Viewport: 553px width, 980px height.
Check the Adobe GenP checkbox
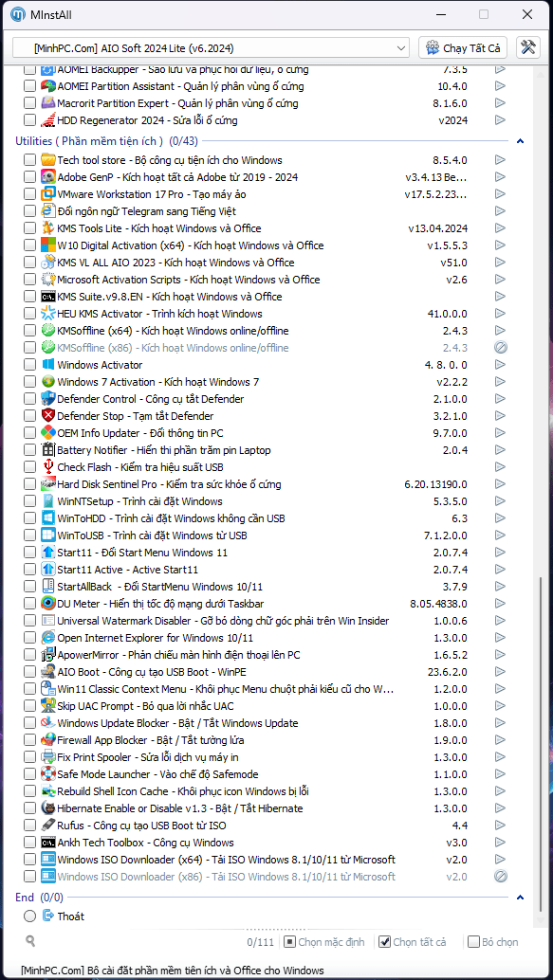[29, 177]
